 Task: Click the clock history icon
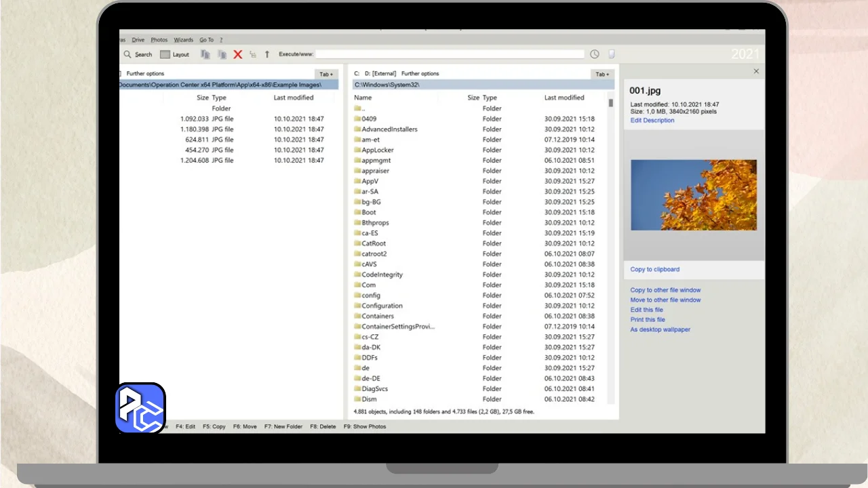(595, 54)
